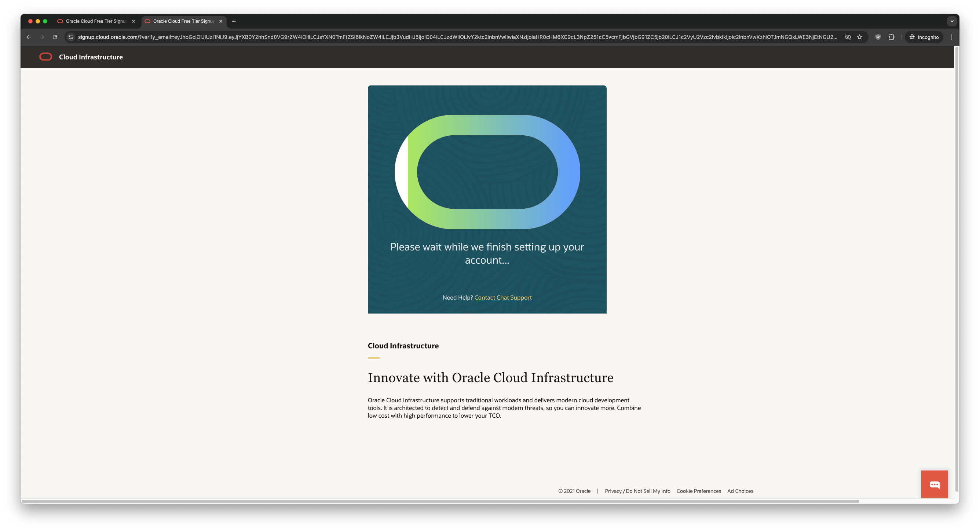
Task: Switch to first Oracle Cloud Free Tier tab
Action: tap(95, 21)
